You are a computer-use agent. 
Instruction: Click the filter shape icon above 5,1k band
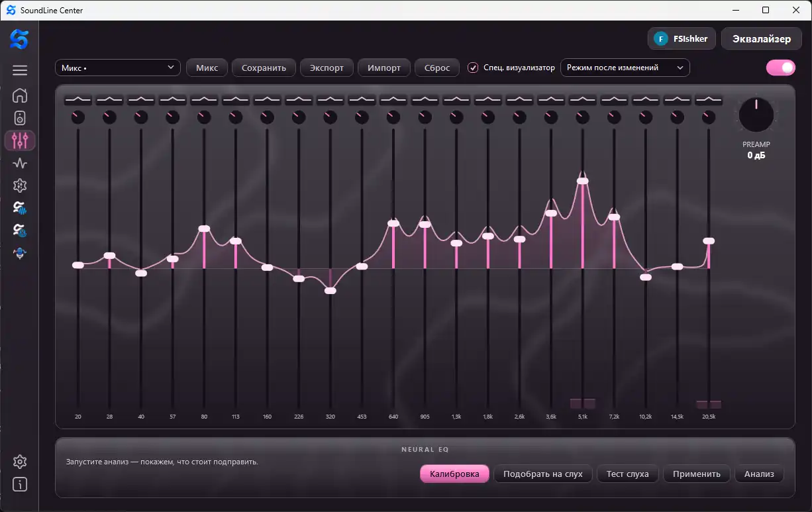[583, 99]
